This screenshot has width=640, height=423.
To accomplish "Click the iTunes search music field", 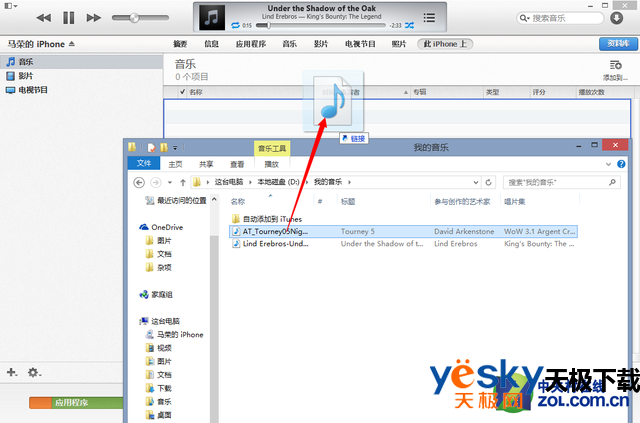I will tap(560, 18).
